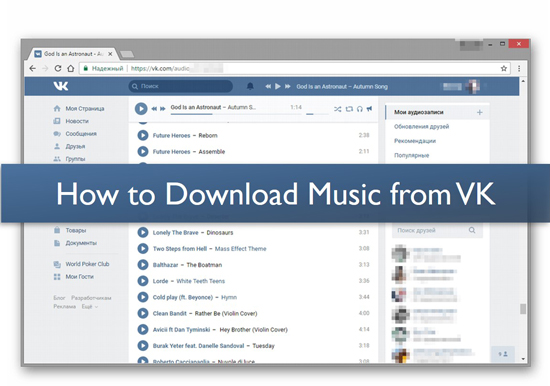Click the Разработчикам footer link
Screen dimensions: 550x386
point(91,298)
